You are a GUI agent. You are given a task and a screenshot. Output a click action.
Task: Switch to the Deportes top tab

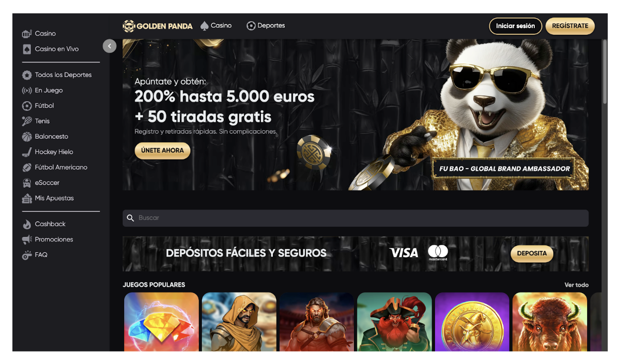click(x=266, y=26)
